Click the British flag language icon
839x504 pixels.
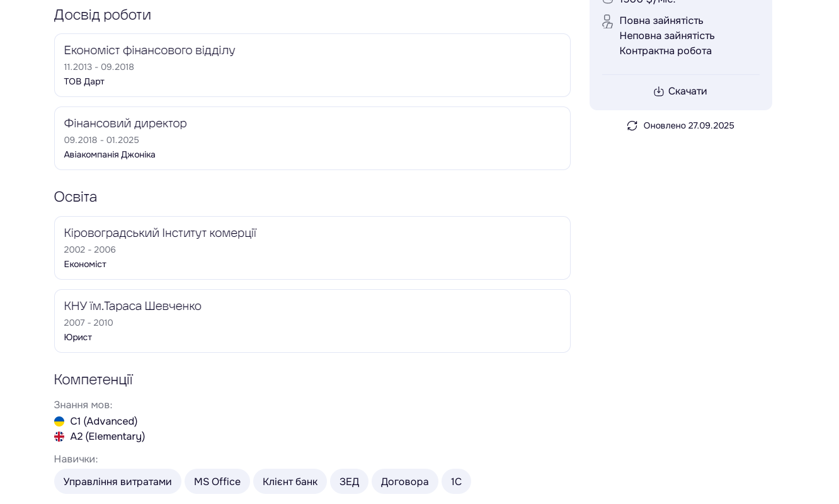(x=59, y=437)
